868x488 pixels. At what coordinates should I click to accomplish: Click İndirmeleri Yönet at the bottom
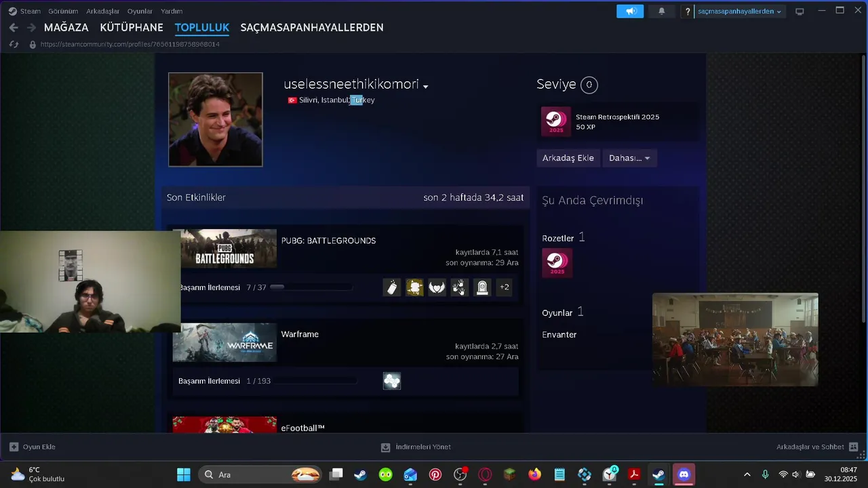(423, 447)
